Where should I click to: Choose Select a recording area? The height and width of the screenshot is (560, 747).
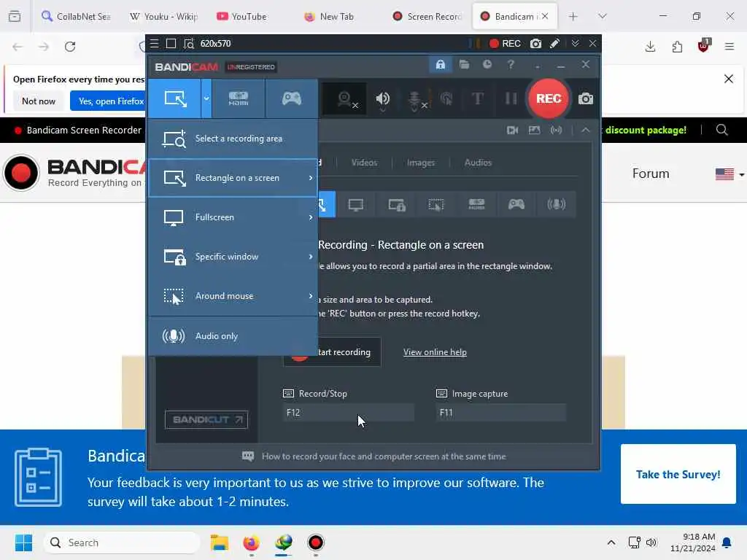(233, 139)
